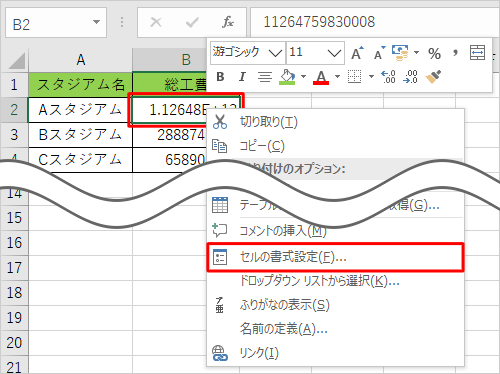Select row 3 header
This screenshot has height=374, width=500.
pyautogui.click(x=14, y=135)
